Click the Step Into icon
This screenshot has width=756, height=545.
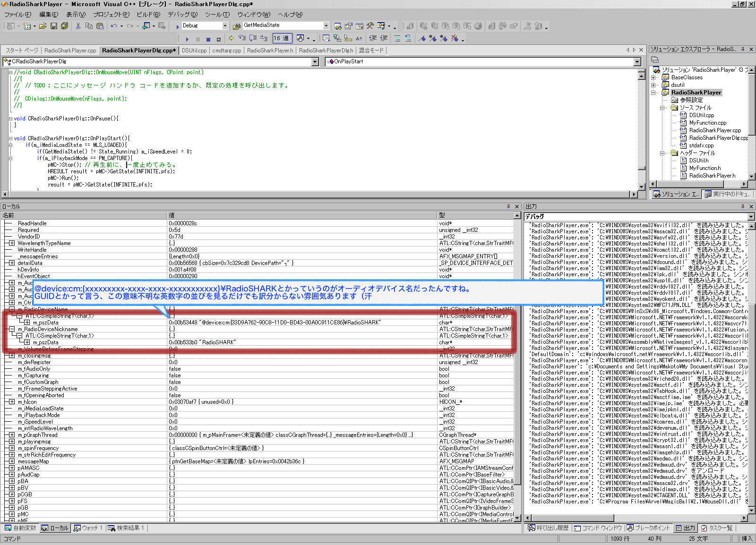(x=242, y=38)
